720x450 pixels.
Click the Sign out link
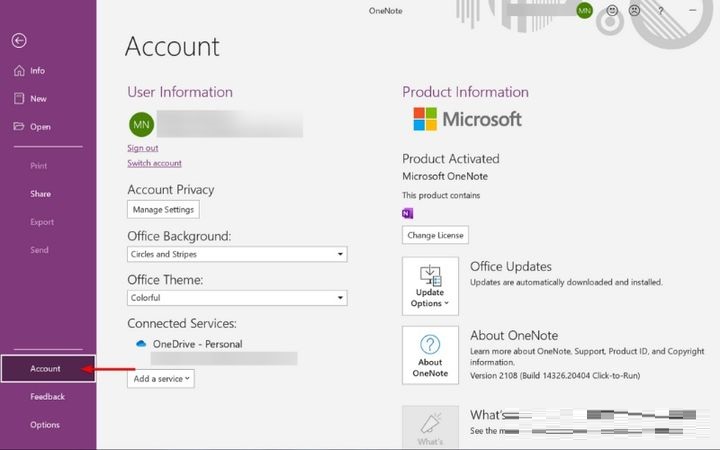point(142,148)
